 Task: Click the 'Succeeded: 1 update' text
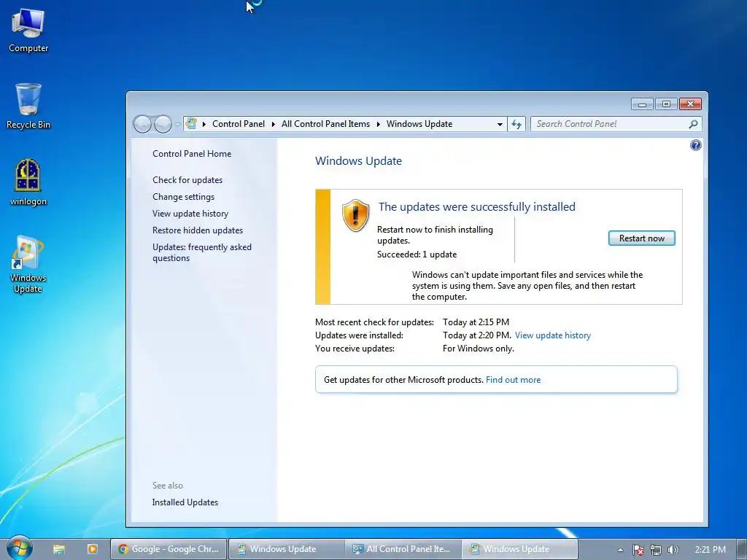click(x=417, y=254)
